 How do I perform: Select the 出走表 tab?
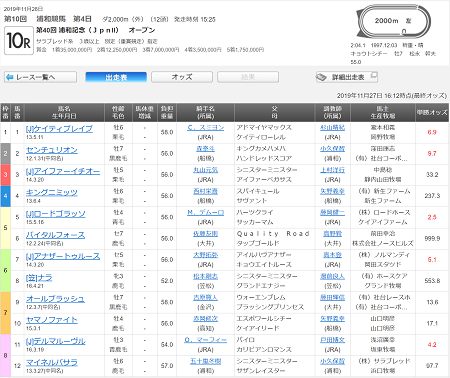click(116, 77)
